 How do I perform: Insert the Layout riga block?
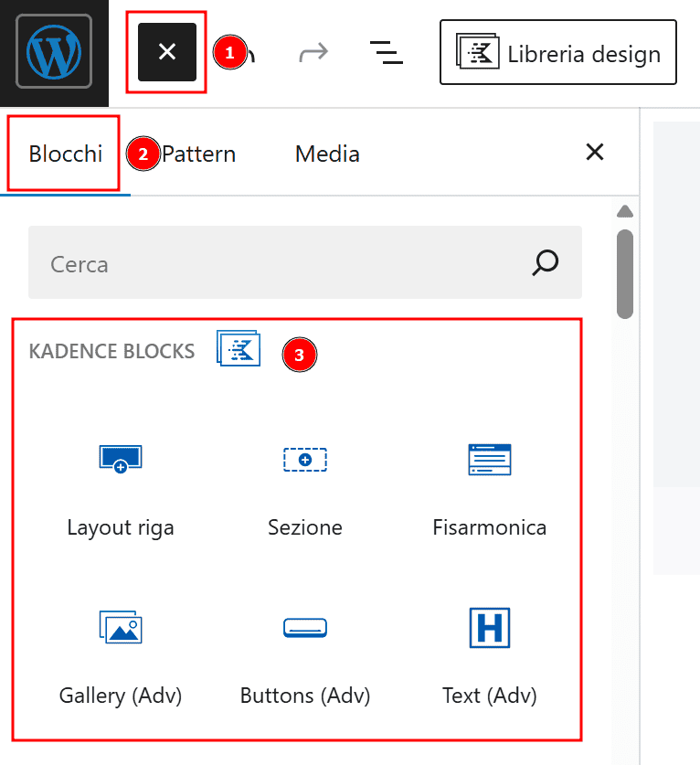[x=121, y=490]
